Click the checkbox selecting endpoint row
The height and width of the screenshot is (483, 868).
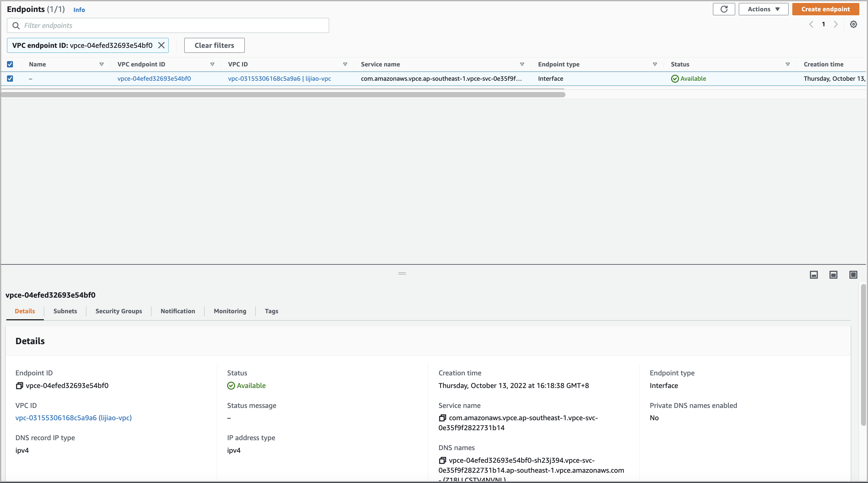[x=10, y=78]
